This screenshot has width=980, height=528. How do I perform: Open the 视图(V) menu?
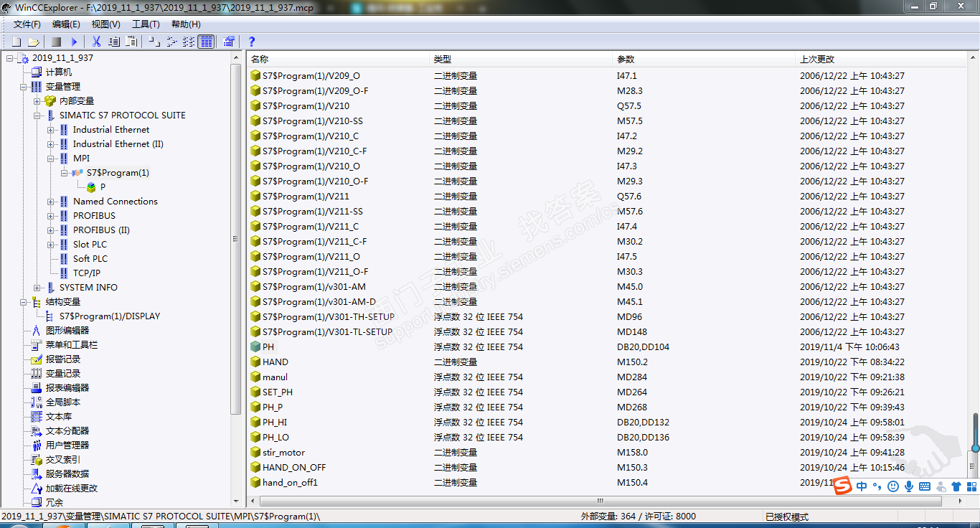tap(106, 24)
